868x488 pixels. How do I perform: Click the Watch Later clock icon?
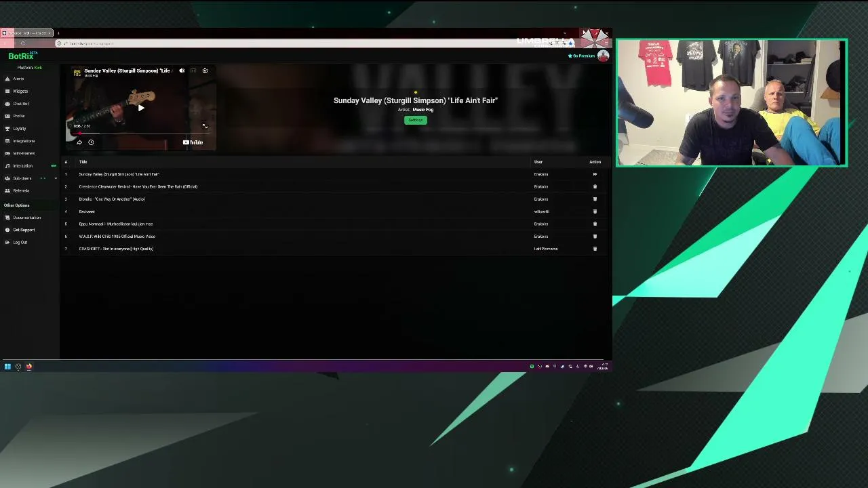(91, 142)
